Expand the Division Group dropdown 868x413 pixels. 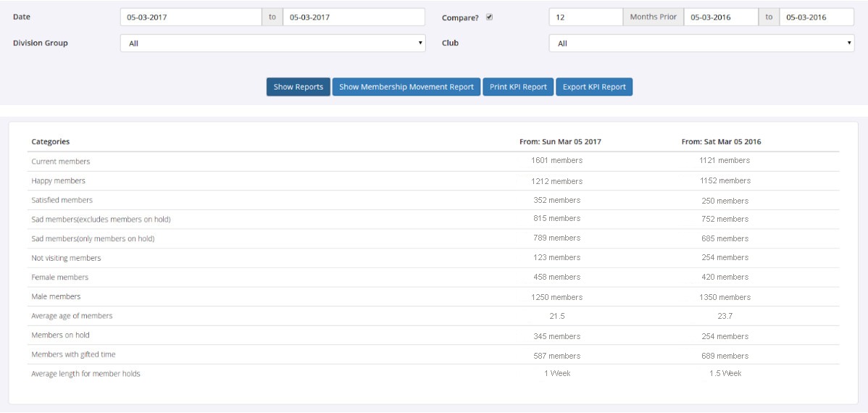click(x=272, y=43)
